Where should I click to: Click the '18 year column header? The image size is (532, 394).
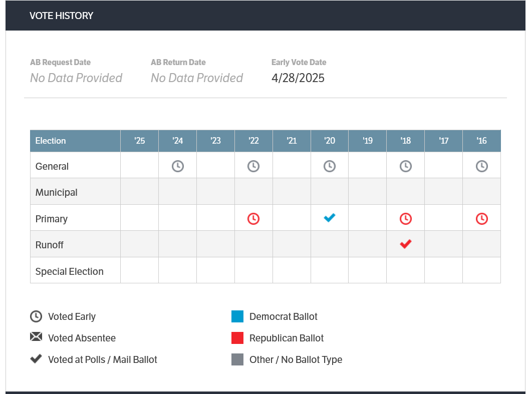click(405, 141)
